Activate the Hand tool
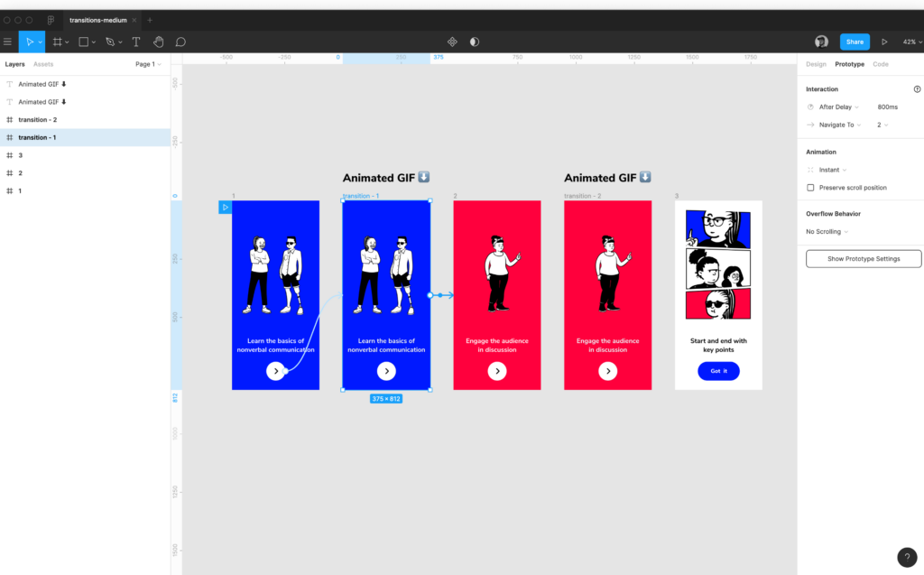This screenshot has width=924, height=575. [x=158, y=42]
